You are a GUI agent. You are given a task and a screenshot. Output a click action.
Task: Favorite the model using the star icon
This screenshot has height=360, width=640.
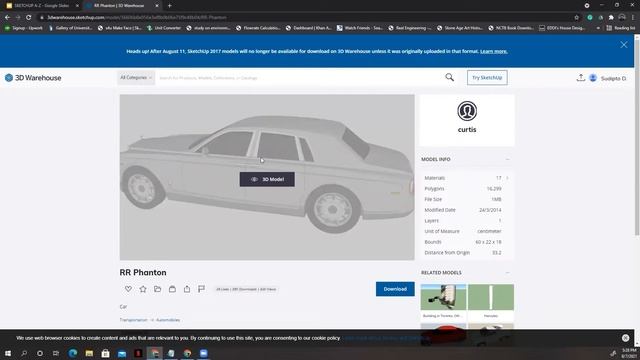[x=143, y=289]
